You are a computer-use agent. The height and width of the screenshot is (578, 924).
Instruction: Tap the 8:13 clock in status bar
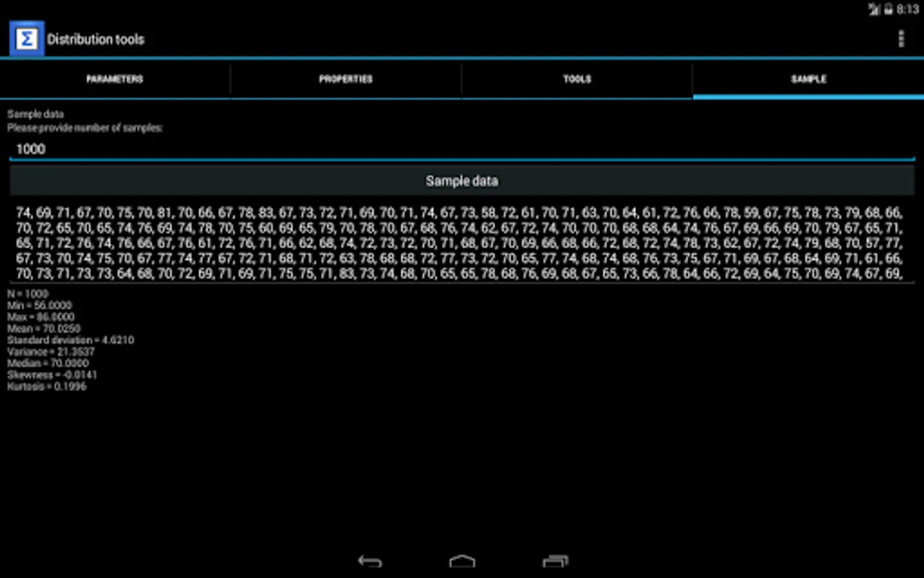tap(908, 9)
